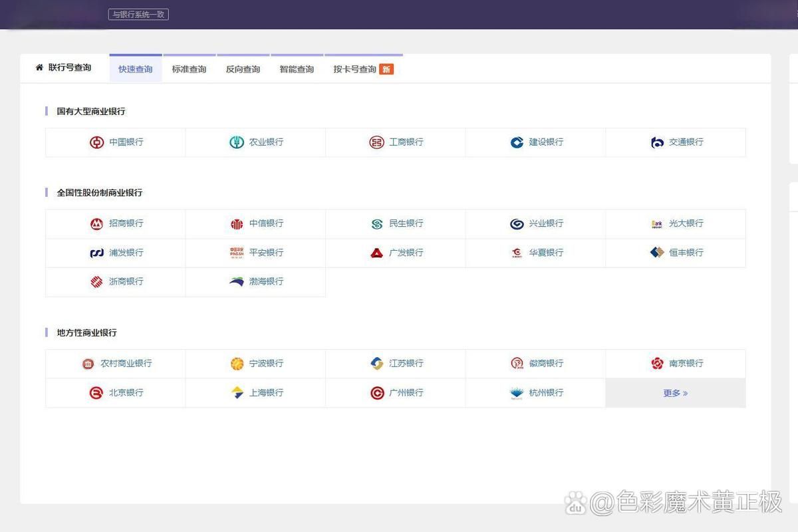798x532 pixels.
Task: Click the 北京银行 logo icon
Action: pyautogui.click(x=96, y=393)
